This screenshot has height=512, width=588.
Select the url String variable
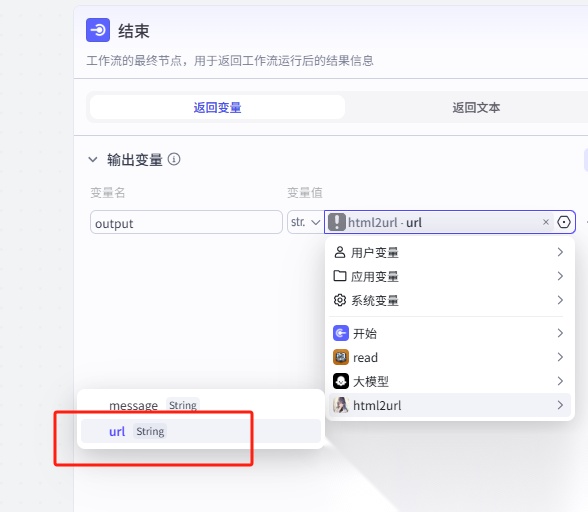point(201,431)
